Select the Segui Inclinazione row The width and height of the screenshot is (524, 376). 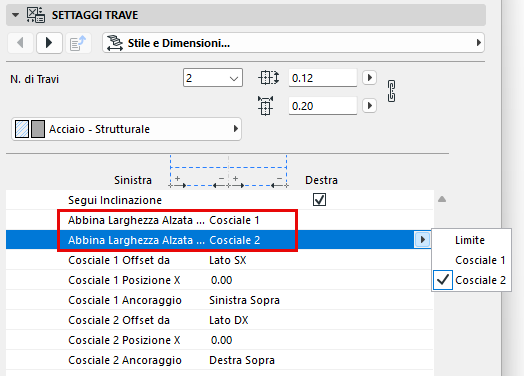point(219,200)
